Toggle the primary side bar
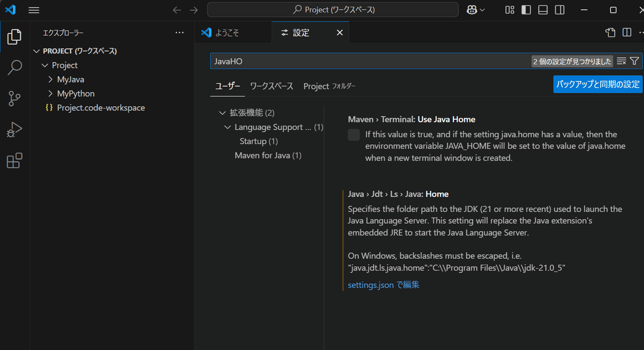The image size is (644, 350). (x=526, y=10)
